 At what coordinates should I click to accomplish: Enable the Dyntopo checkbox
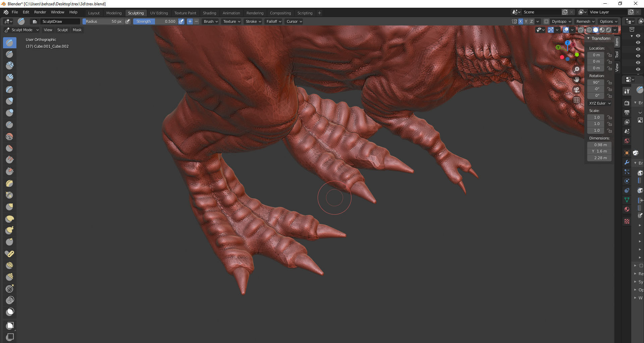click(546, 21)
